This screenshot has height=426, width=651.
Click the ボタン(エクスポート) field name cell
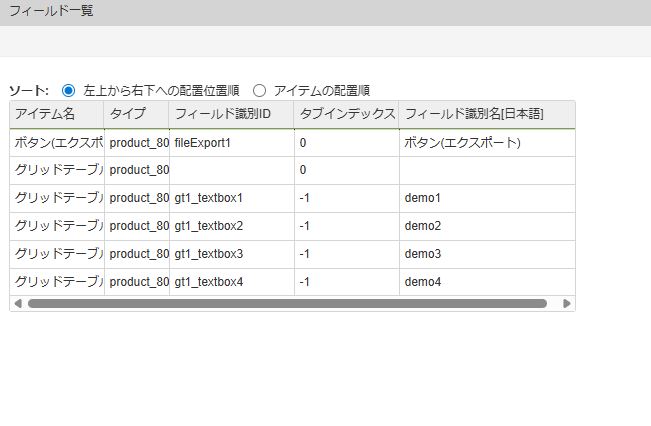click(485, 143)
